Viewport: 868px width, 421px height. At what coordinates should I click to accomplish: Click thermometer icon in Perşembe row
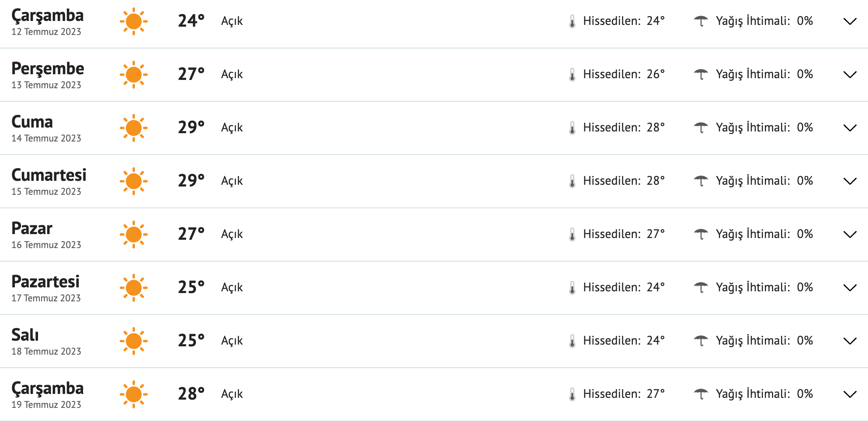pyautogui.click(x=572, y=75)
